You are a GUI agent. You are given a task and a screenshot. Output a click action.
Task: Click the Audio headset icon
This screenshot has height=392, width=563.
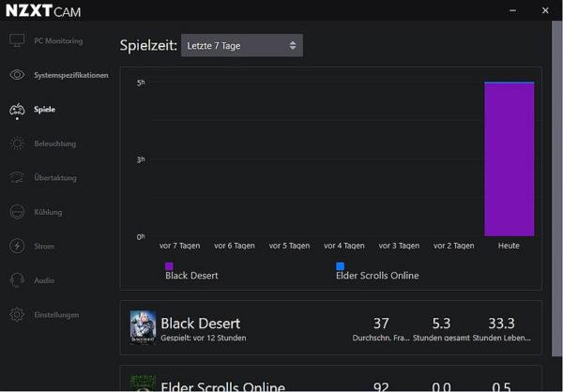[17, 280]
